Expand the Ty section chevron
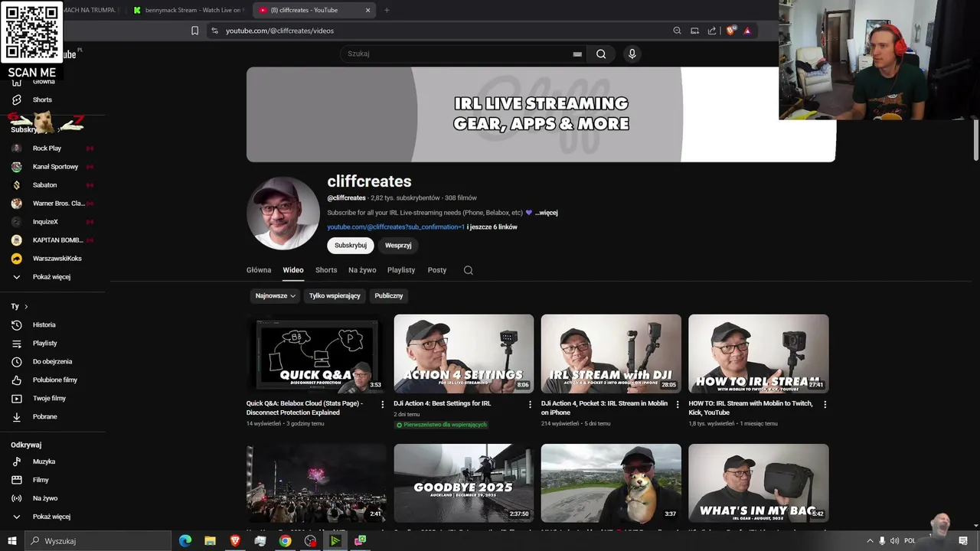This screenshot has width=980, height=551. tap(26, 306)
